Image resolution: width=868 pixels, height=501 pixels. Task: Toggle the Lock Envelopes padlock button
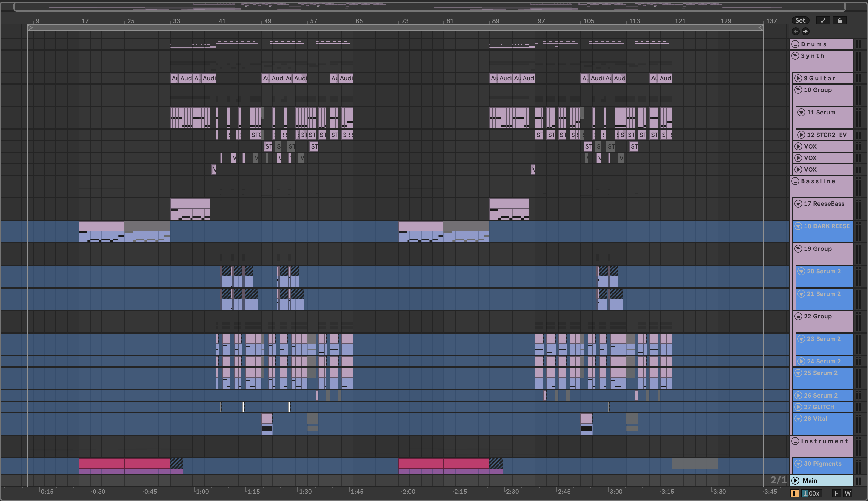point(839,21)
